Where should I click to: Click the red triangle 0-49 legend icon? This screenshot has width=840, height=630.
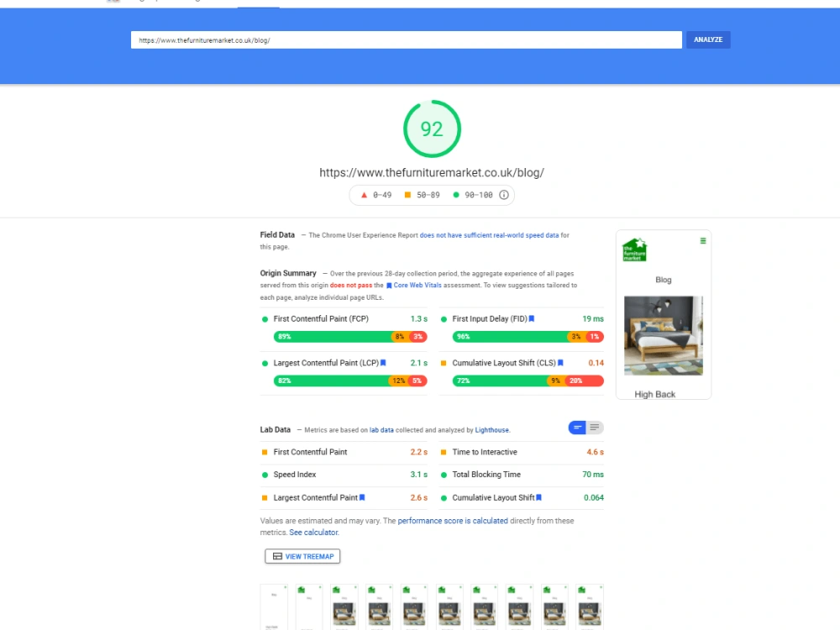pos(364,195)
